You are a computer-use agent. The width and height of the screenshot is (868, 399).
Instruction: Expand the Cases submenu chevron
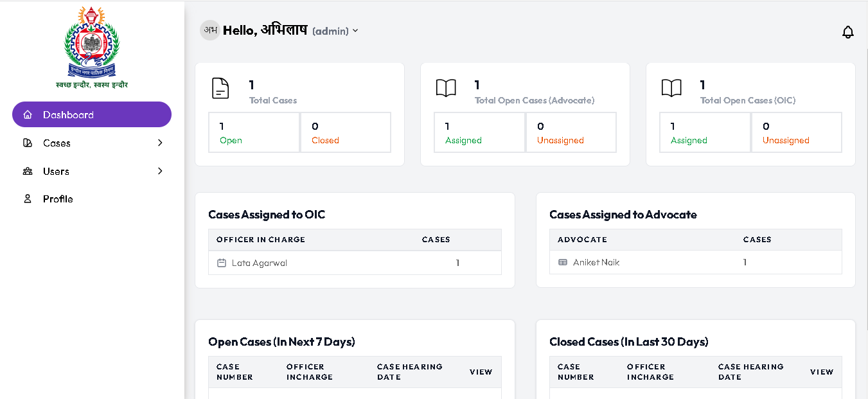coord(160,143)
